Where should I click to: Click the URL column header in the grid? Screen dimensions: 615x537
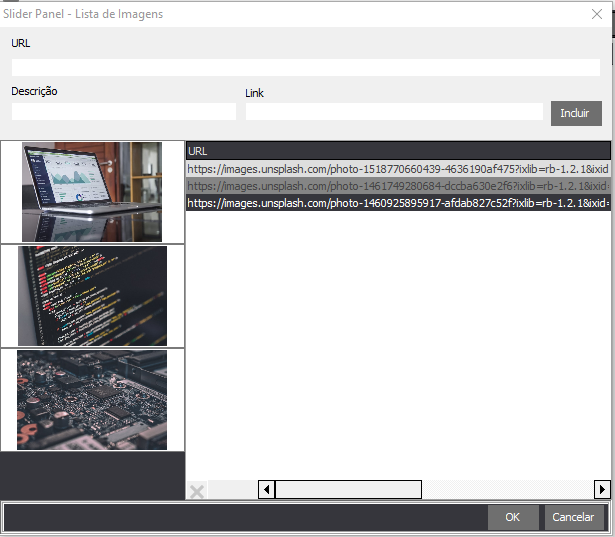(397, 150)
